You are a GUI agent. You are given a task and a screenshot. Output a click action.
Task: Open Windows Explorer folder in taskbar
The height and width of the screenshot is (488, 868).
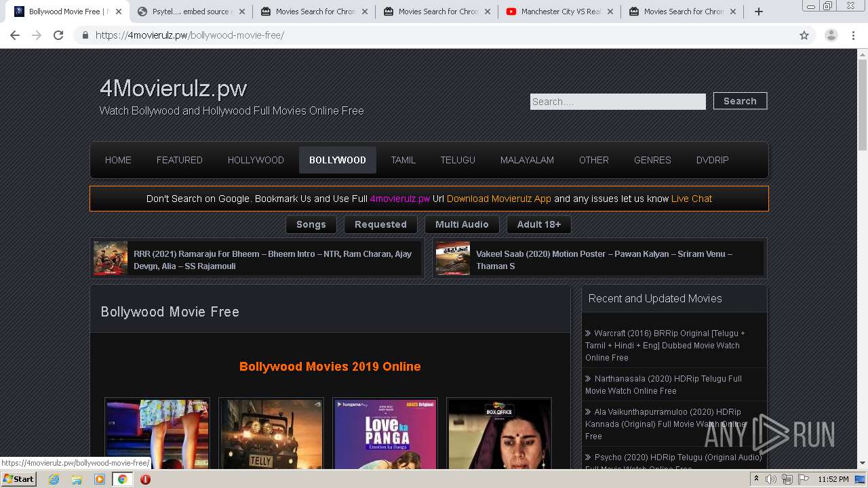[77, 479]
